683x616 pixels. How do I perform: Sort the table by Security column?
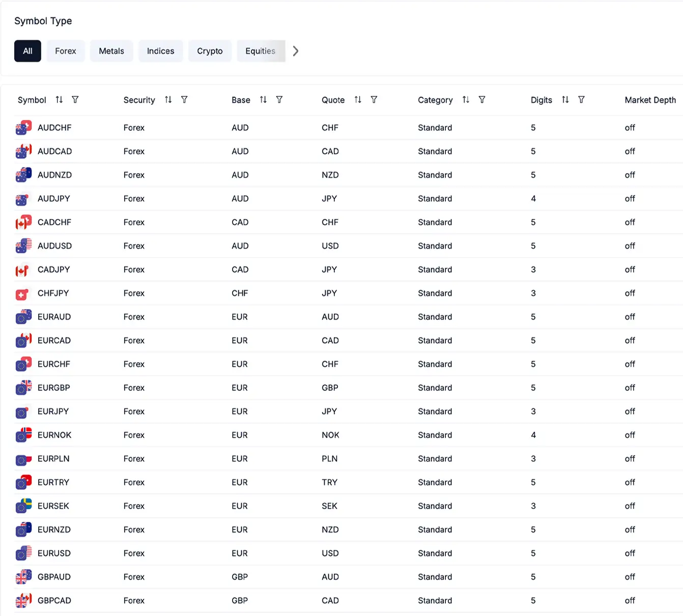[168, 100]
